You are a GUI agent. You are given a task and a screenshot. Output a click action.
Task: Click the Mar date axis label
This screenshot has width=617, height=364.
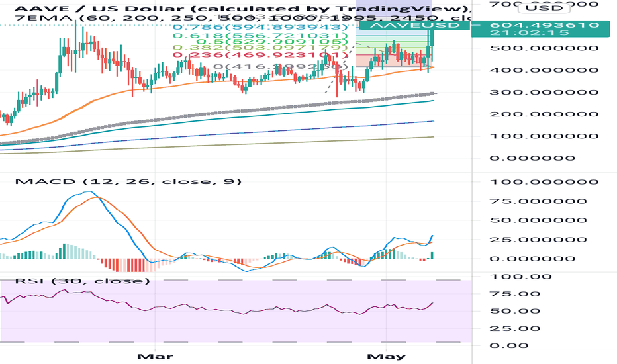(155, 357)
